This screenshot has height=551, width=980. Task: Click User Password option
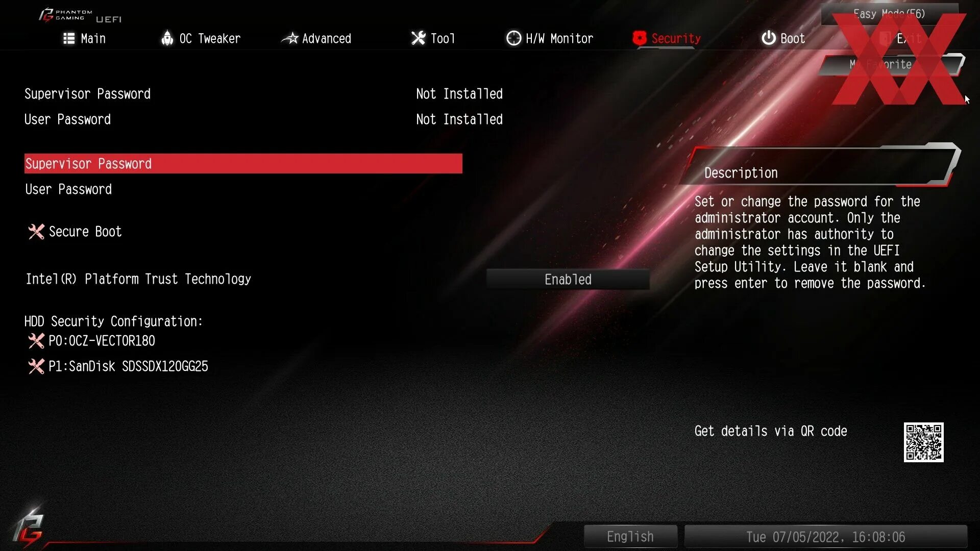point(67,189)
